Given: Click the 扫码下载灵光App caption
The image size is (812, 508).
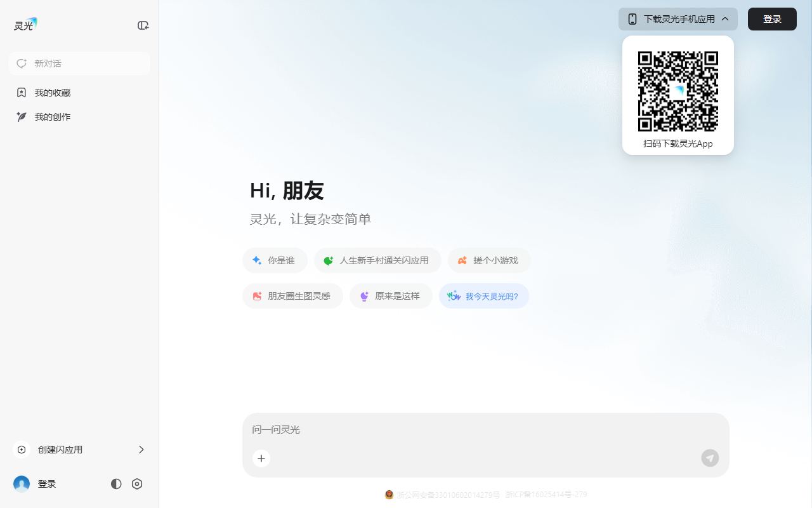Looking at the screenshot, I should coord(678,144).
